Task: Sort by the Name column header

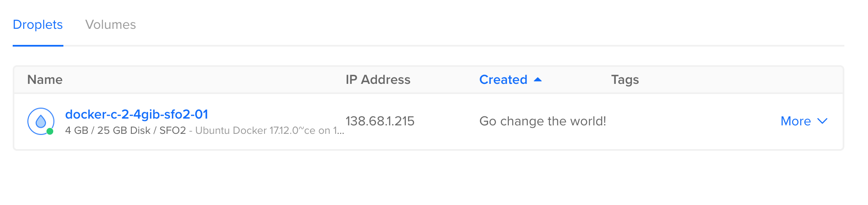Action: pyautogui.click(x=45, y=80)
